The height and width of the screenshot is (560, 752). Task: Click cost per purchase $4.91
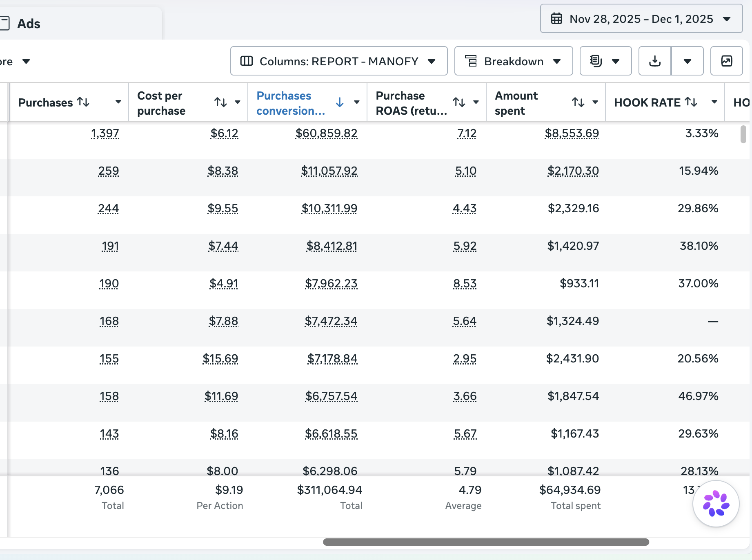tap(224, 284)
